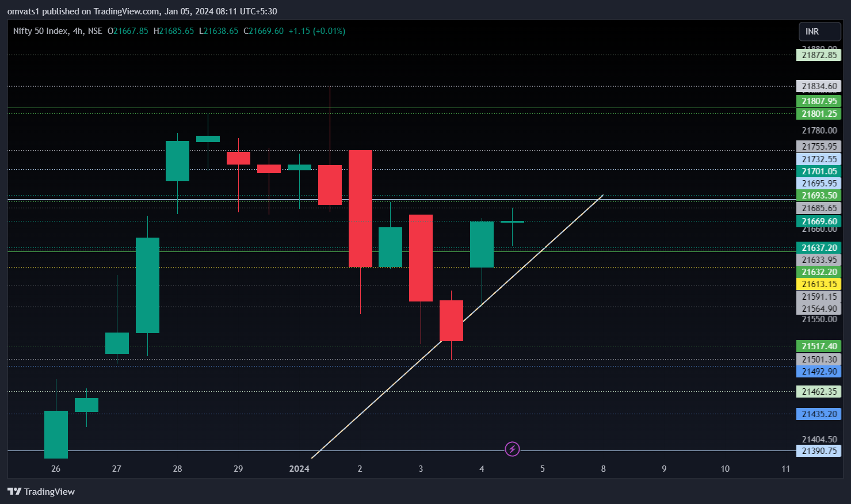Click the 21517.40 price label

tap(819, 346)
